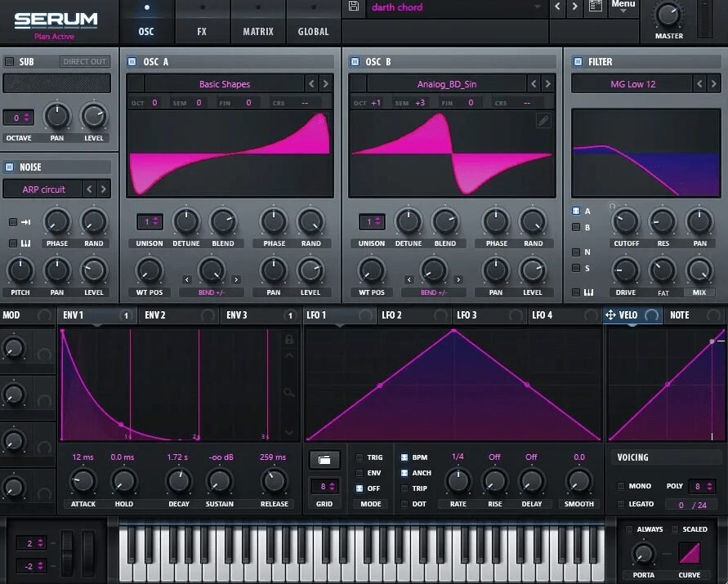Click OSC B warp mode left arrow
728x584 pixels.
(409, 279)
